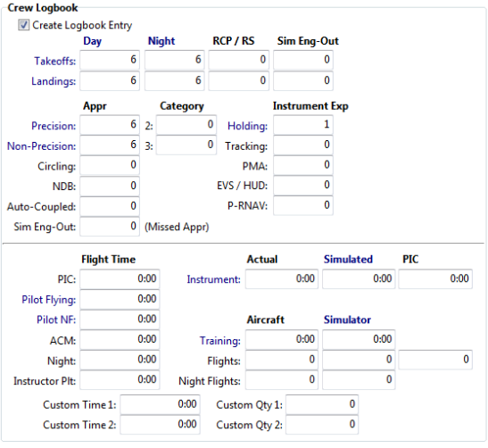Select the Night Landings field
This screenshot has width=488, height=448.
[174, 81]
